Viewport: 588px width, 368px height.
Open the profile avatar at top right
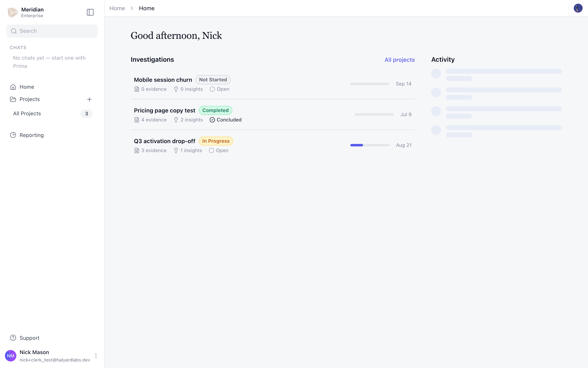coord(578,8)
